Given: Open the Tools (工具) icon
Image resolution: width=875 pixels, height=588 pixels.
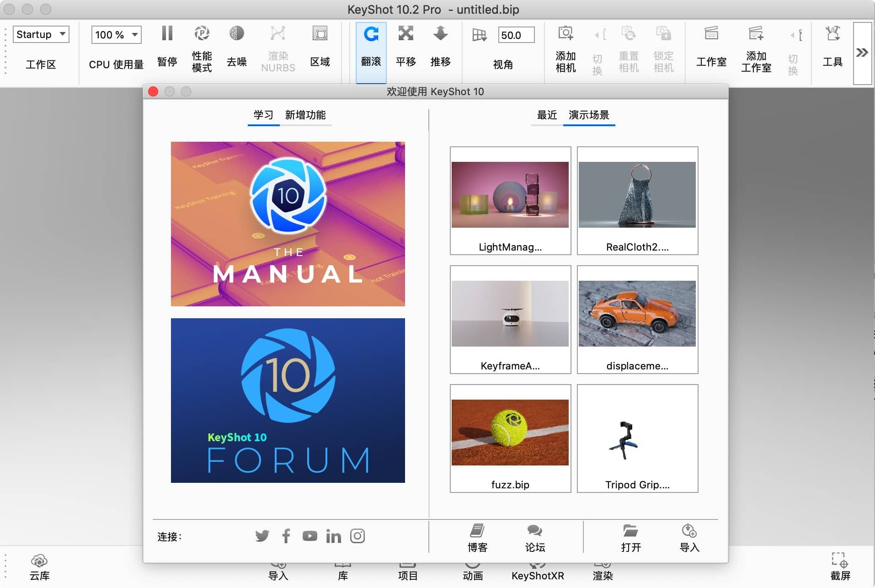Looking at the screenshot, I should [832, 33].
